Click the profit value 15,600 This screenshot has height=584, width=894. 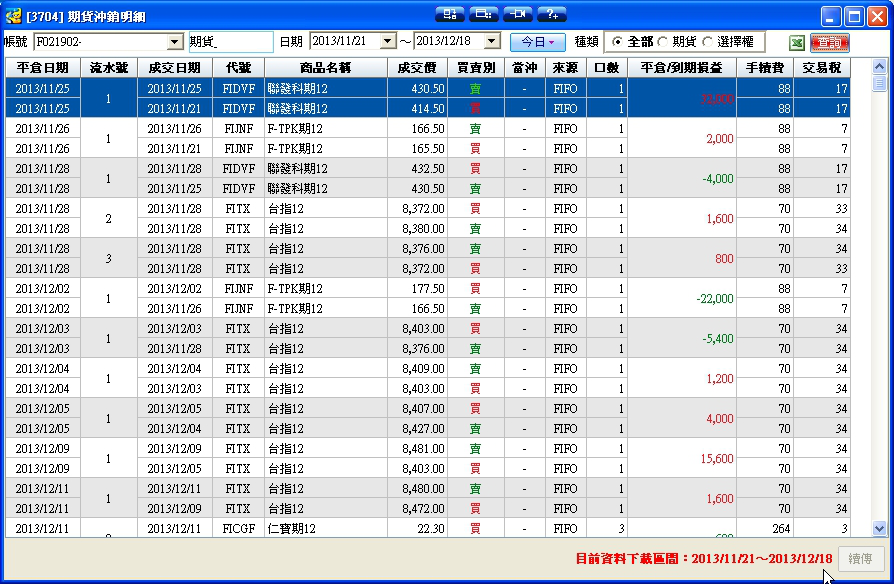coord(717,459)
